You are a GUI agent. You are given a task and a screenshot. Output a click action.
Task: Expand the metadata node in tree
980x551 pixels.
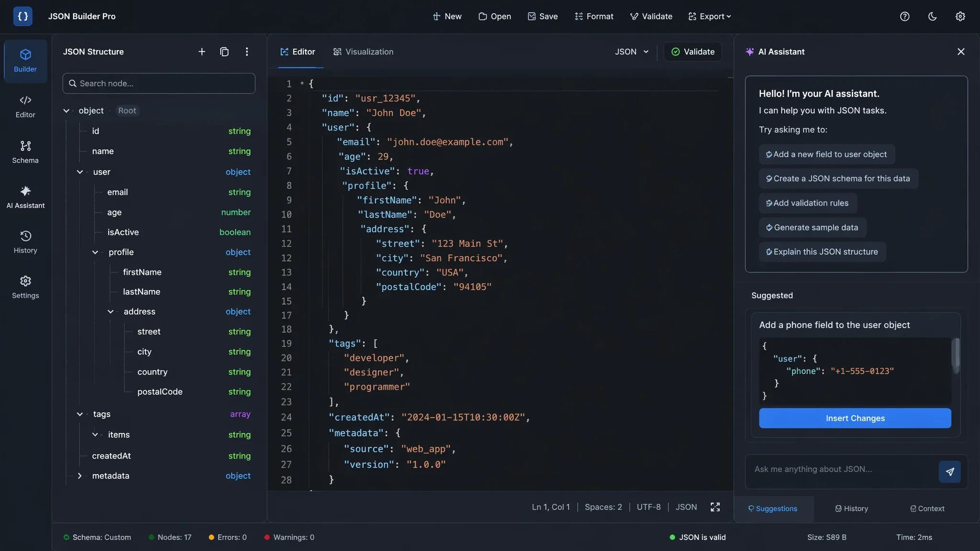[x=80, y=476]
